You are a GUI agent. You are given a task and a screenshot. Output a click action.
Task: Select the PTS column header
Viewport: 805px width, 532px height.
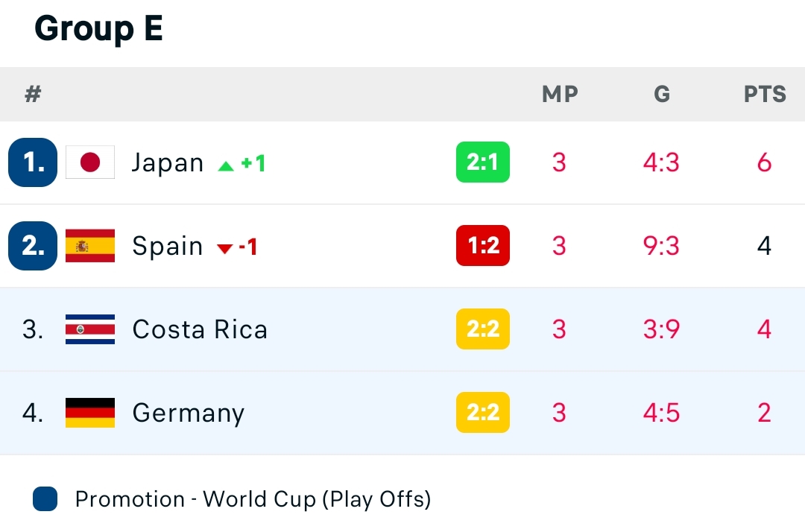click(x=765, y=95)
